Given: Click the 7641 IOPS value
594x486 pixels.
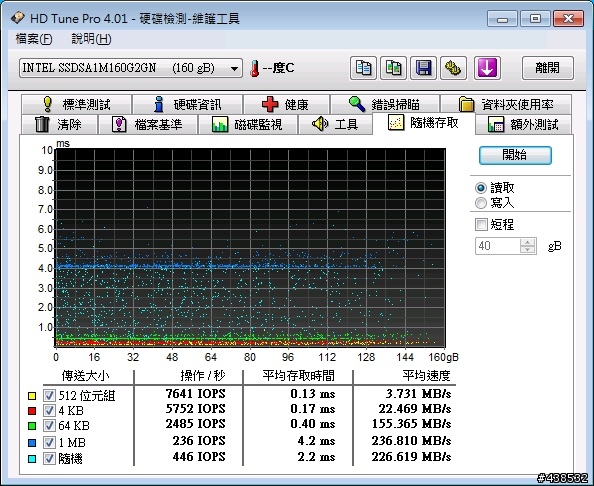Looking at the screenshot, I should pos(195,394).
